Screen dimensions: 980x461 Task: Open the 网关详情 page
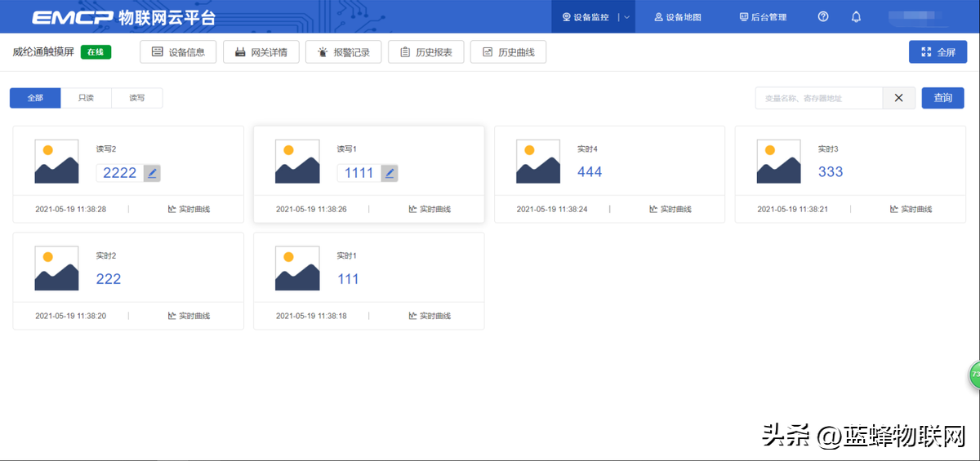tap(261, 52)
